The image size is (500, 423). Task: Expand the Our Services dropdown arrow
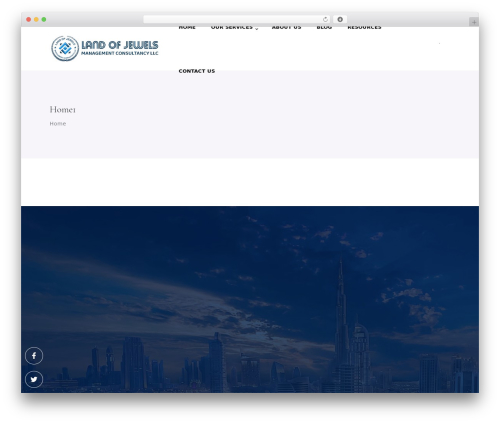(x=257, y=29)
